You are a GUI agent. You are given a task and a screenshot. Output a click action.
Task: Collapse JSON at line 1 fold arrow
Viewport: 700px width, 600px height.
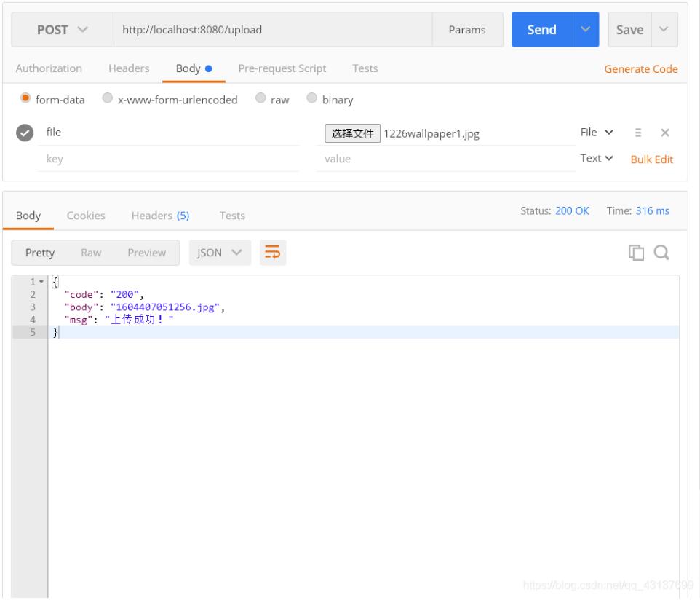tap(41, 282)
